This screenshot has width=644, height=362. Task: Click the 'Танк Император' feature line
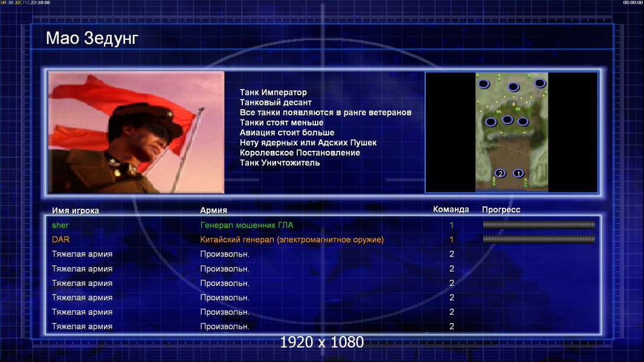273,92
